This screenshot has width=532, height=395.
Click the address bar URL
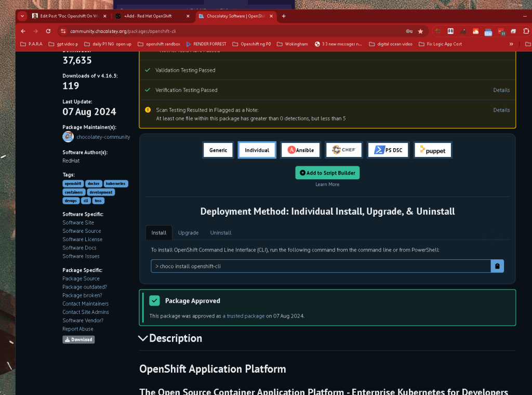(123, 31)
